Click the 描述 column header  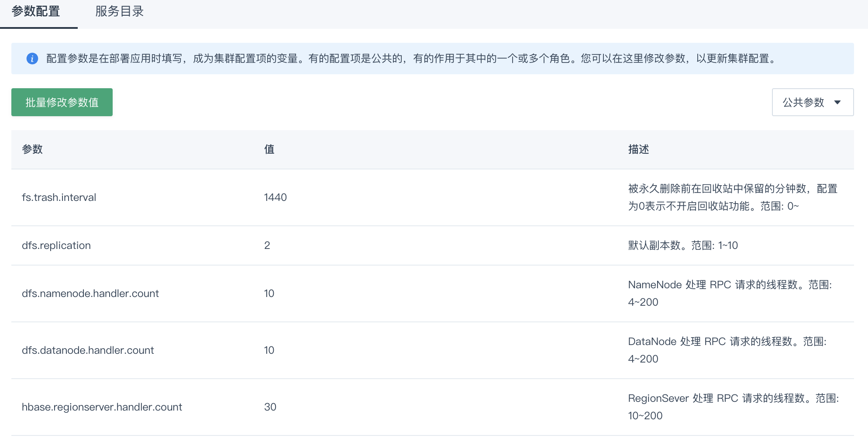pyautogui.click(x=638, y=149)
